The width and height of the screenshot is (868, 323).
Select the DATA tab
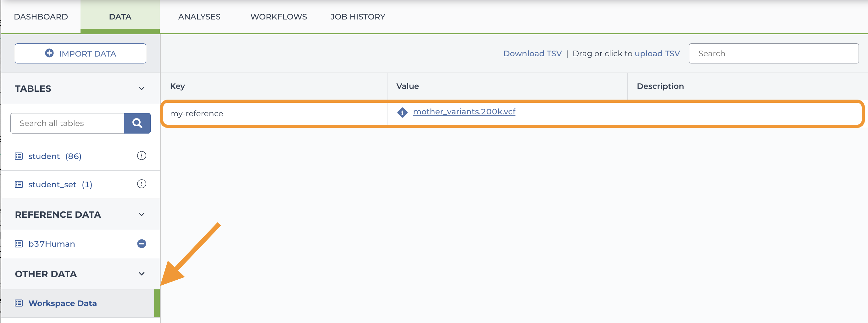click(120, 17)
